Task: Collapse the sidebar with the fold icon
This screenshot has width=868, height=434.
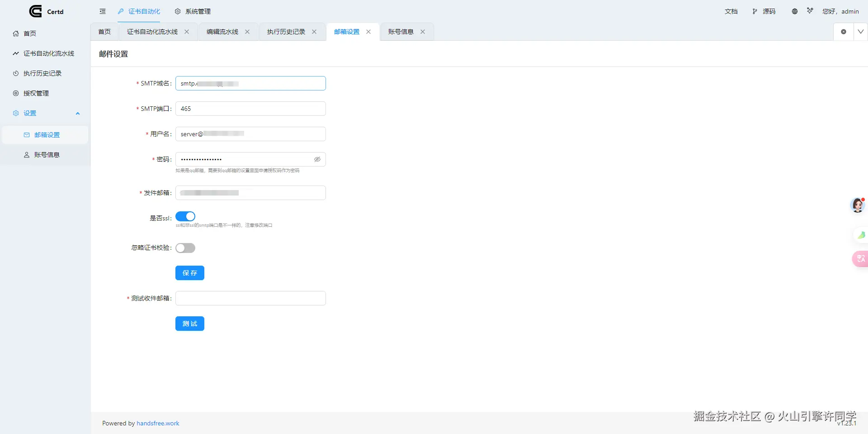Action: point(103,11)
